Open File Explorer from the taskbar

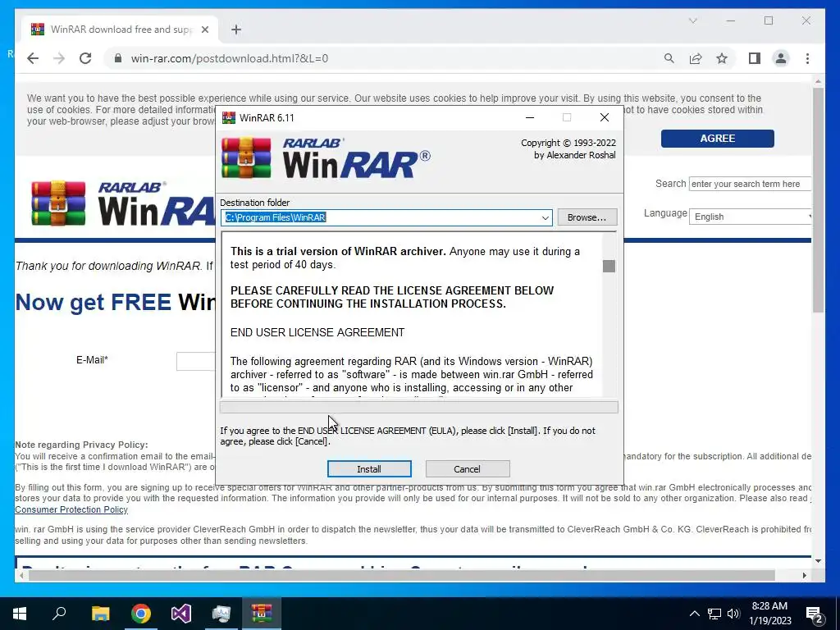[100, 614]
